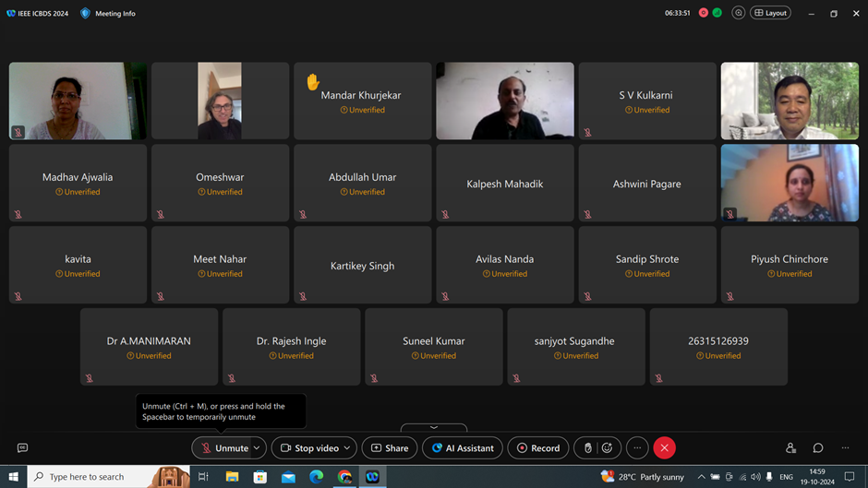Select the 26315126939 participant tile
Viewport: 868px width, 488px height.
(718, 347)
